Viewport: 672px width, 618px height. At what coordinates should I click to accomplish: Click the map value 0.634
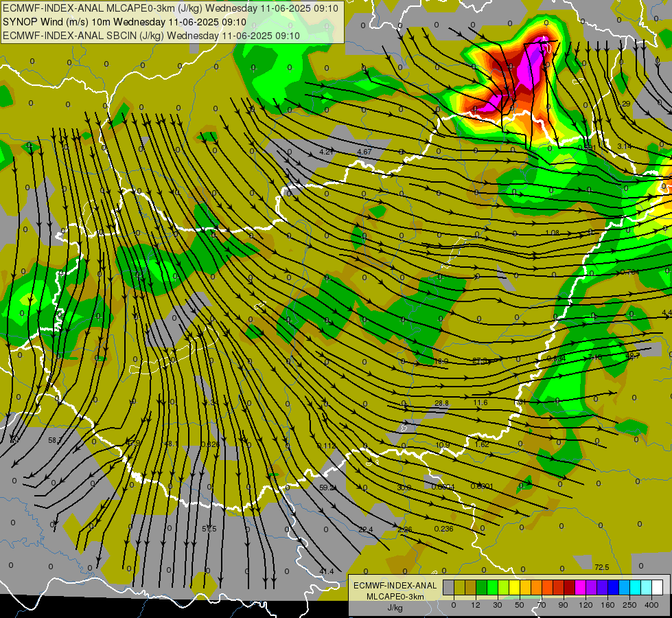[556, 358]
